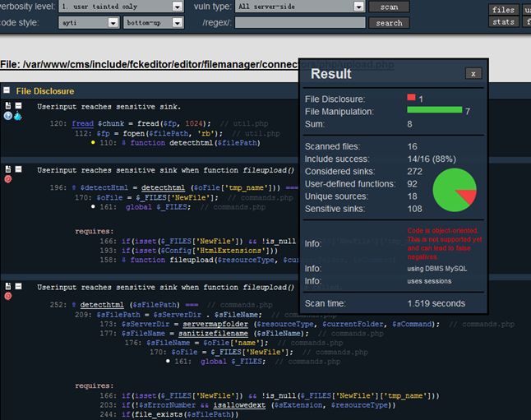Click the sanitizefilename function link
531x420 pixels.
click(x=213, y=334)
